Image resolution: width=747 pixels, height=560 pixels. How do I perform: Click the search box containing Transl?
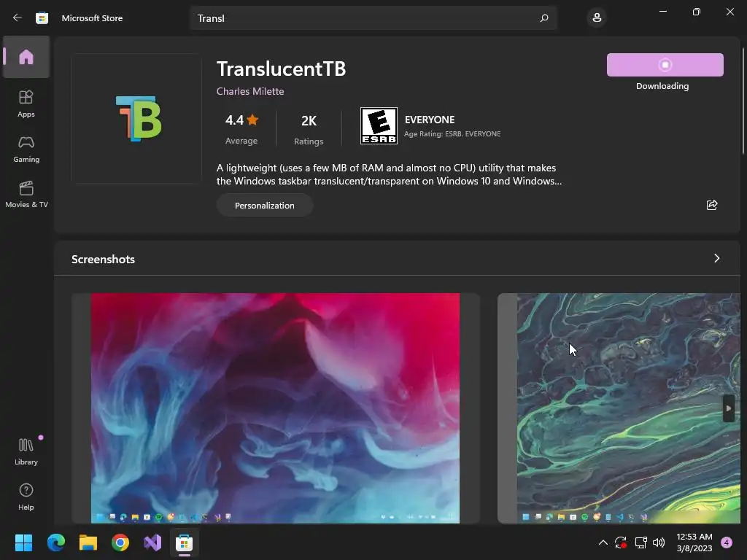point(373,18)
